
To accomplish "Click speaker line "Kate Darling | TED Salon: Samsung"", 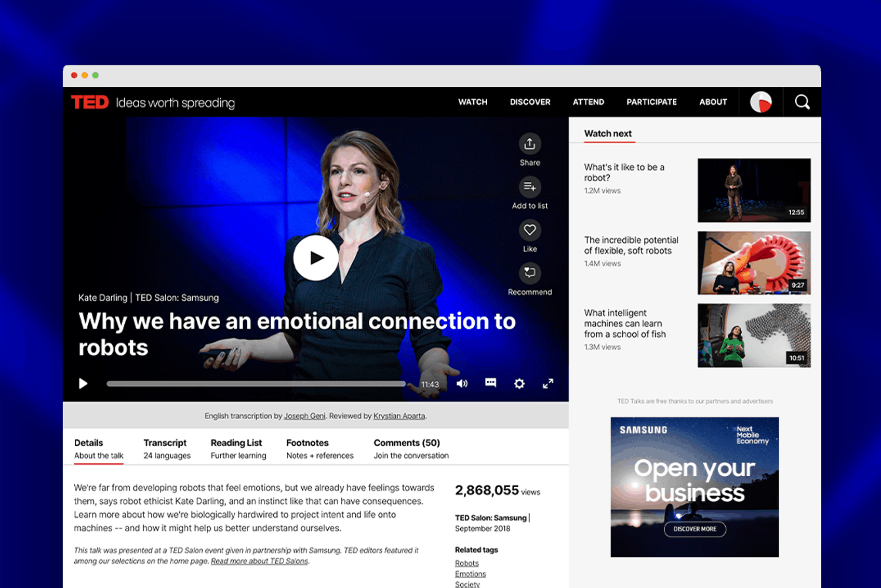I will point(148,298).
